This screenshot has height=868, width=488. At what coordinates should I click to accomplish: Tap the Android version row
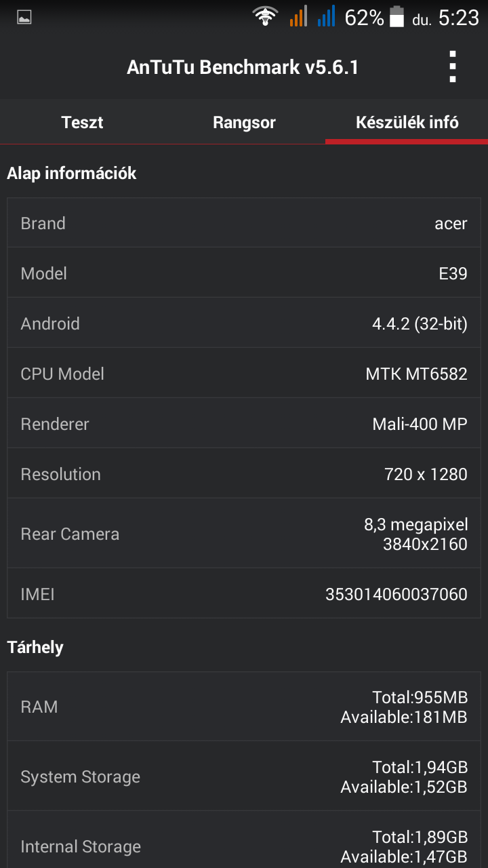coord(244,323)
